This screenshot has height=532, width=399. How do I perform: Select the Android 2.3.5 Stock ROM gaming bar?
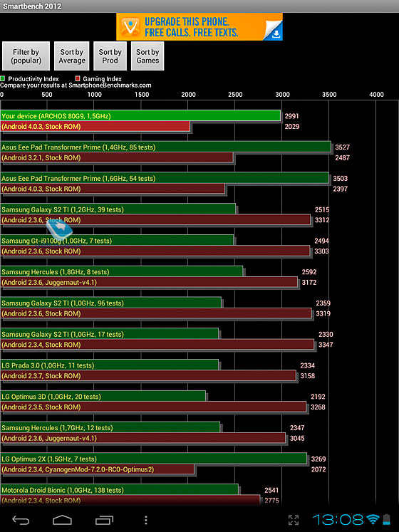[153, 407]
